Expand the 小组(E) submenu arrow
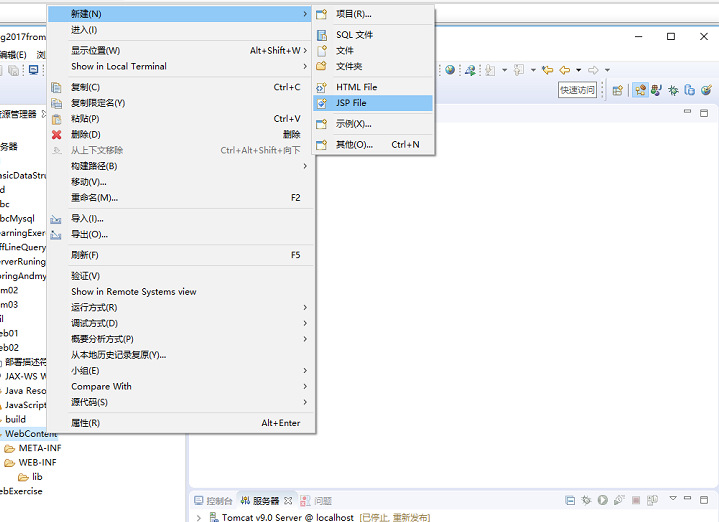 pos(305,371)
